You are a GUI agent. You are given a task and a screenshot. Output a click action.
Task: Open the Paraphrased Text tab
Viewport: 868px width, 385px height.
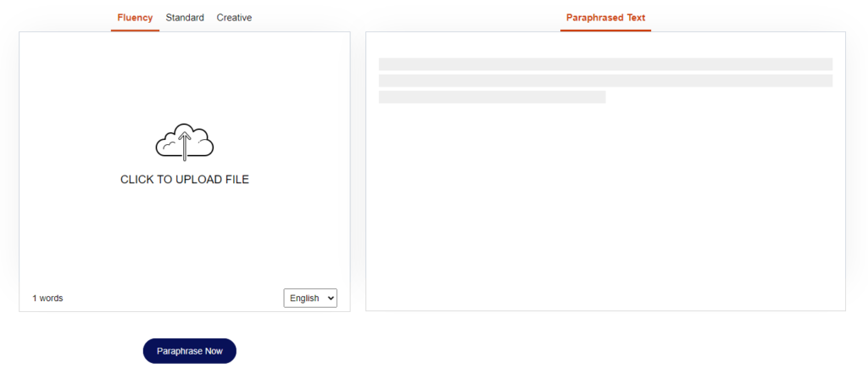coord(605,18)
